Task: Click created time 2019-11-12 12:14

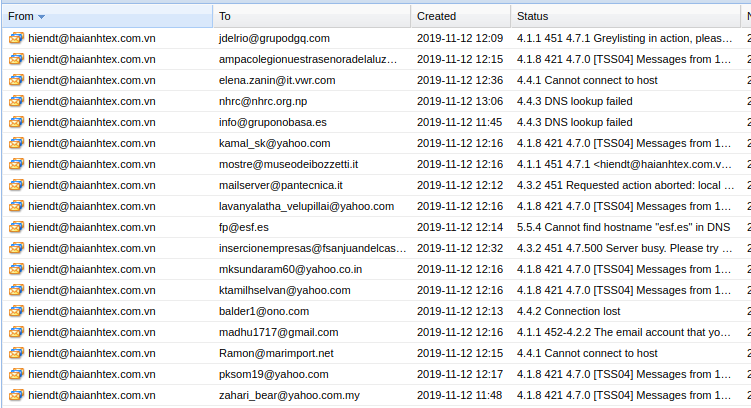Action: [x=460, y=227]
